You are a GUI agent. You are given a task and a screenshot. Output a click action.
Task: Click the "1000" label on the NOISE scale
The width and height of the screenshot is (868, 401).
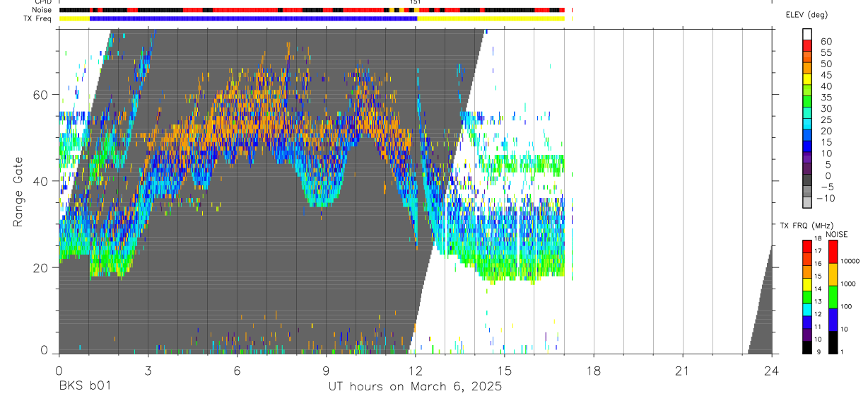848,284
